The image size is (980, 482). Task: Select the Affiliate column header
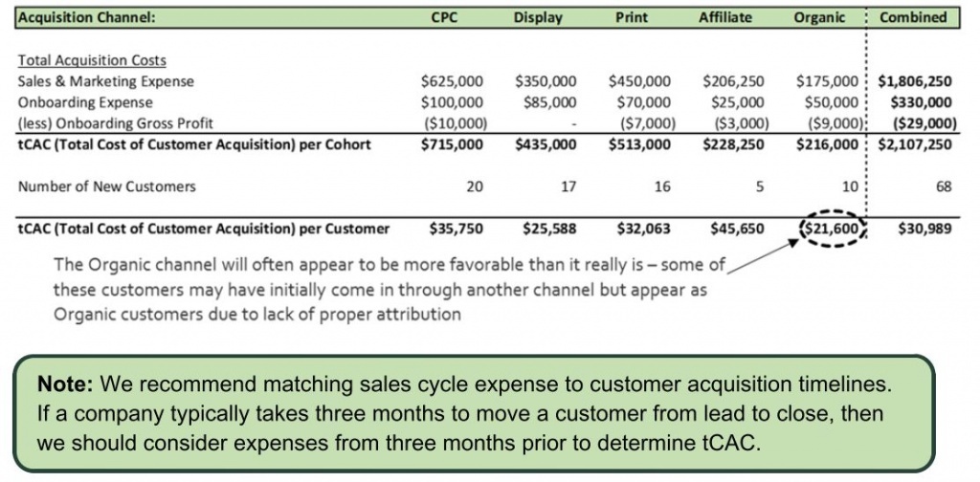[x=725, y=17]
